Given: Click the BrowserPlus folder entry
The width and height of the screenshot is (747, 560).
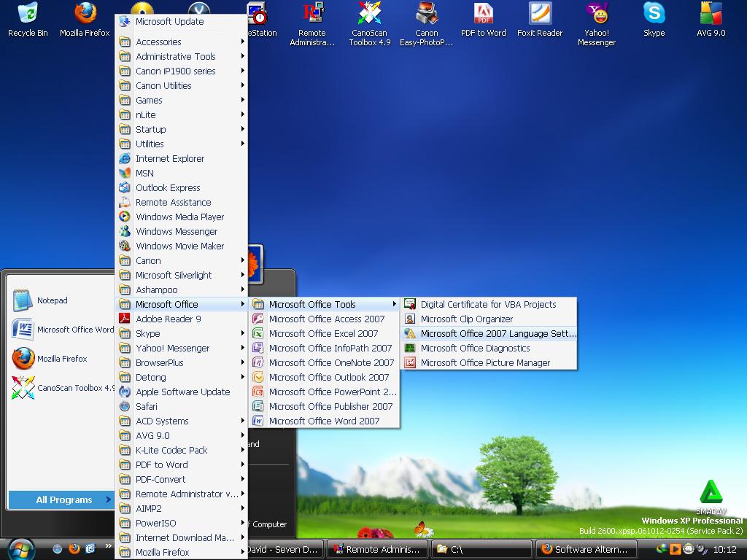Looking at the screenshot, I should [x=182, y=363].
